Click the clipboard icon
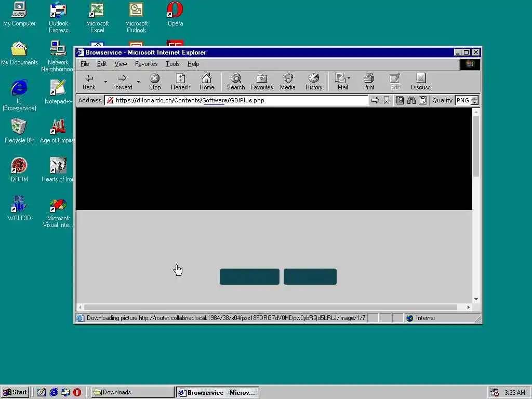 [423, 100]
